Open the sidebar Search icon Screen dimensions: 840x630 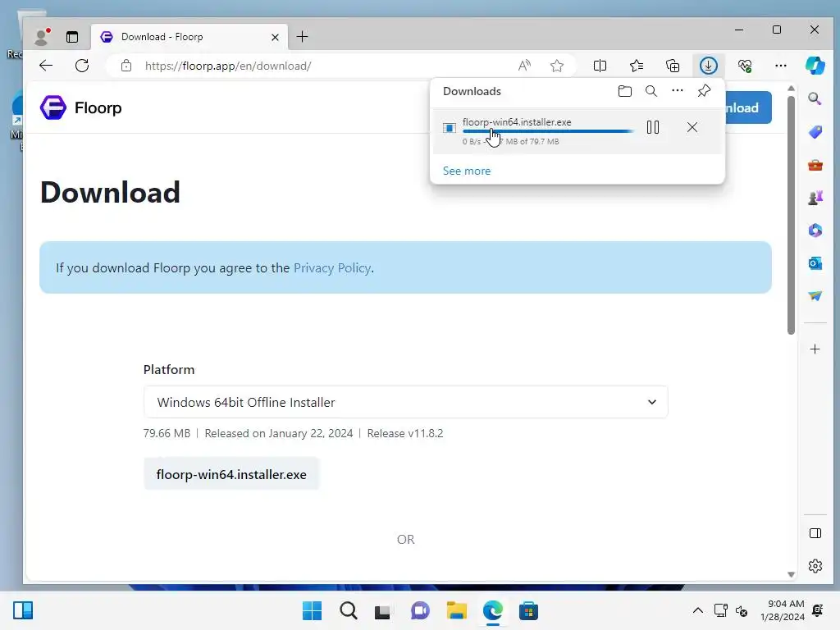click(815, 98)
